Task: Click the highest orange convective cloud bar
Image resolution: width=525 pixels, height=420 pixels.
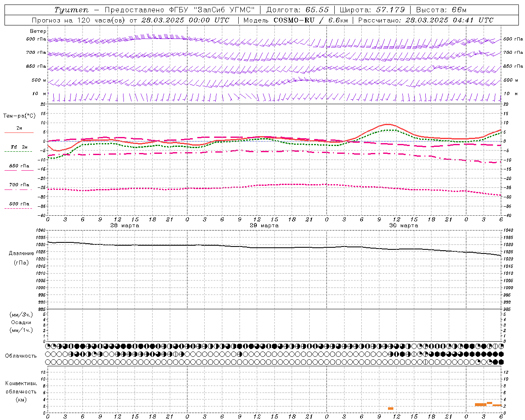Action: click(x=489, y=403)
